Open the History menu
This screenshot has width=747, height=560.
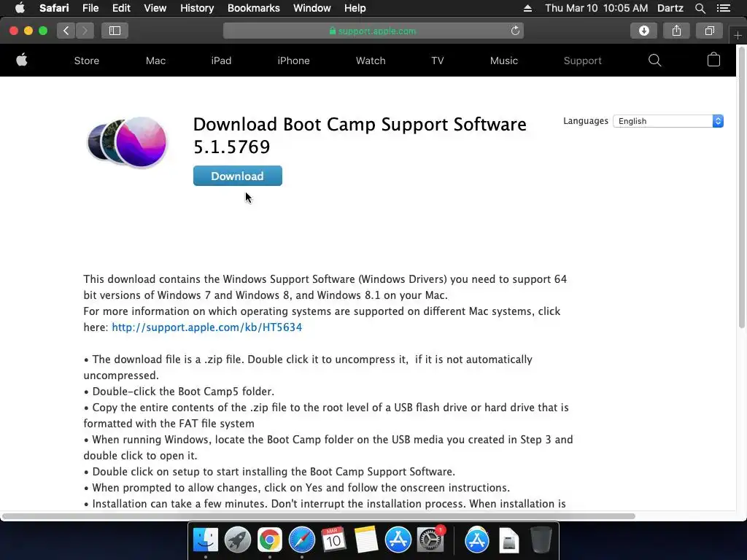197,8
